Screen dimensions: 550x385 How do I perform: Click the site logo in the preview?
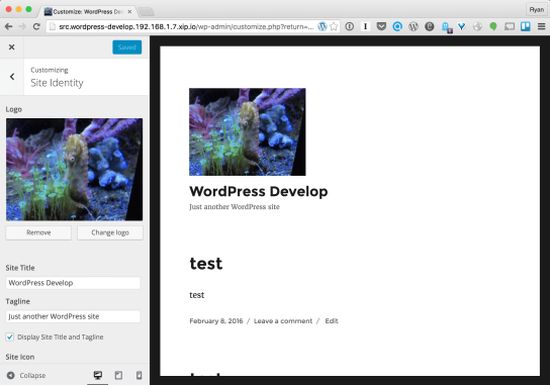pos(247,132)
